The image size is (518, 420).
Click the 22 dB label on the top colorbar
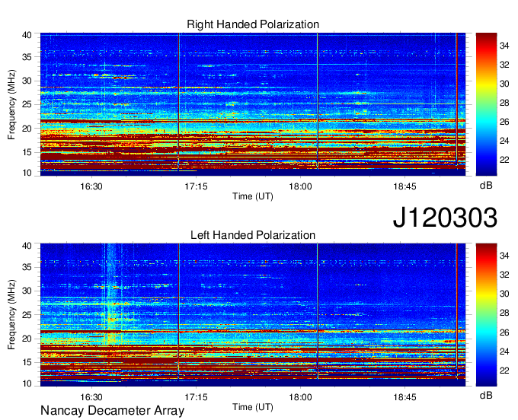pyautogui.click(x=504, y=160)
